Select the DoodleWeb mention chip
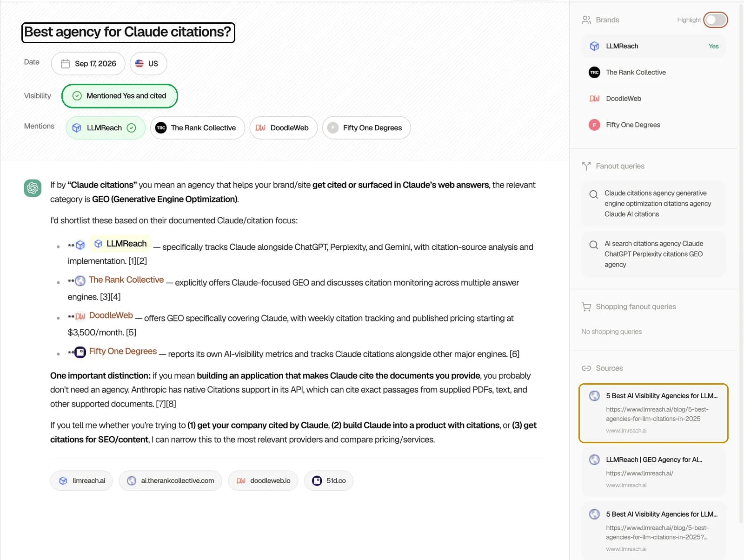This screenshot has width=744, height=560. 284,128
